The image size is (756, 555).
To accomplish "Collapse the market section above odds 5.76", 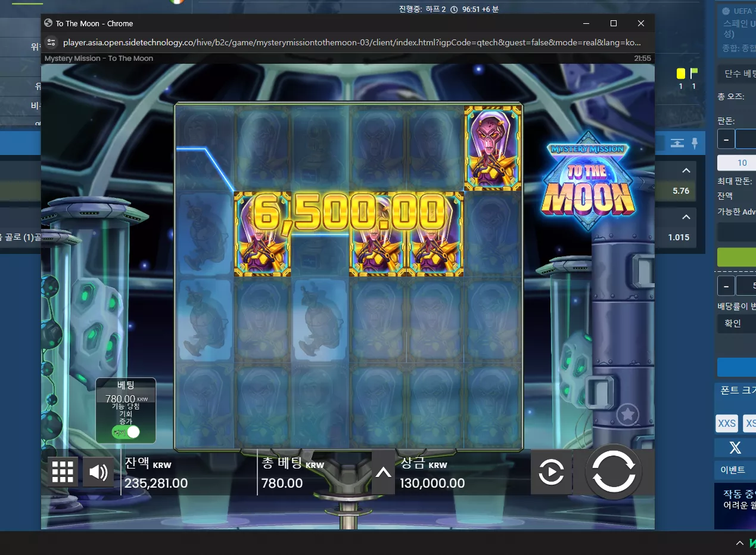I will 686,171.
